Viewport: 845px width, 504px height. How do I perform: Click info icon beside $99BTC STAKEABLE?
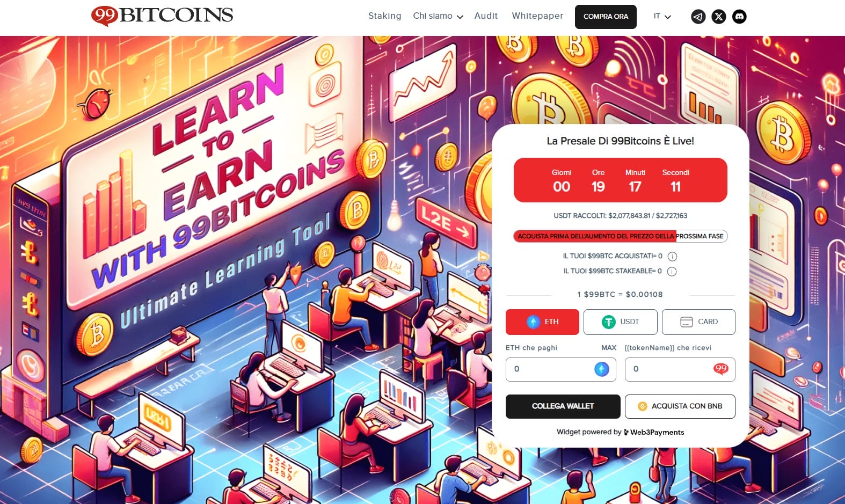[672, 272]
